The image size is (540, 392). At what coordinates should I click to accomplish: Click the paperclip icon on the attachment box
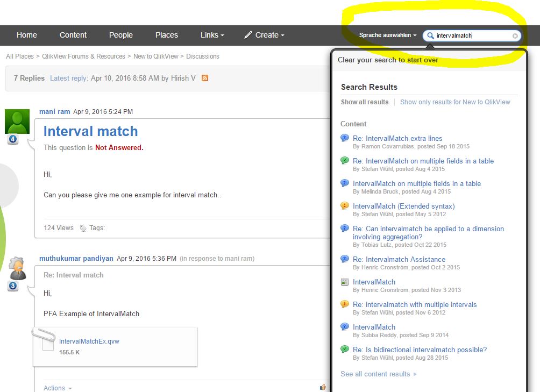tap(46, 336)
